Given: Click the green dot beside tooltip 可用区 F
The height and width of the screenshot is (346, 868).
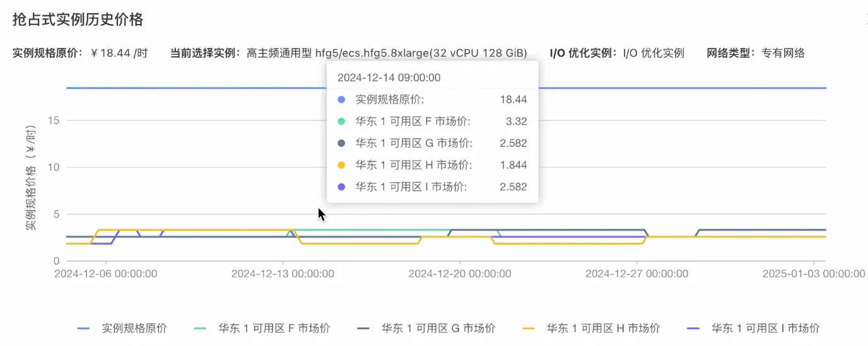Looking at the screenshot, I should [341, 122].
